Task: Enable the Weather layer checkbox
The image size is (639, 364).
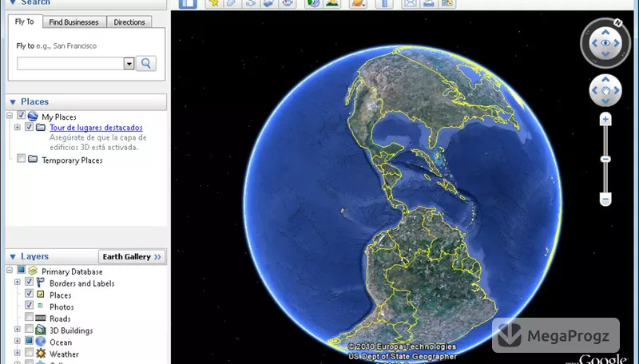Action: point(29,352)
